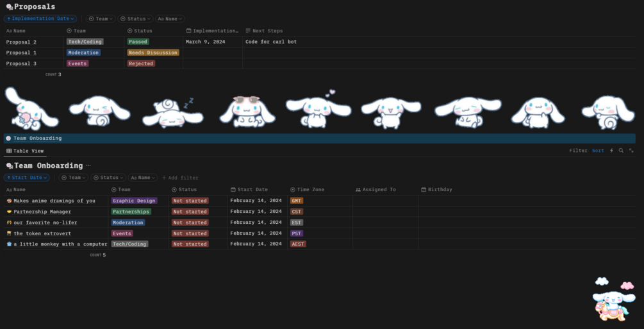Open Proposal 1 row
The height and width of the screenshot is (329, 644).
tap(21, 53)
